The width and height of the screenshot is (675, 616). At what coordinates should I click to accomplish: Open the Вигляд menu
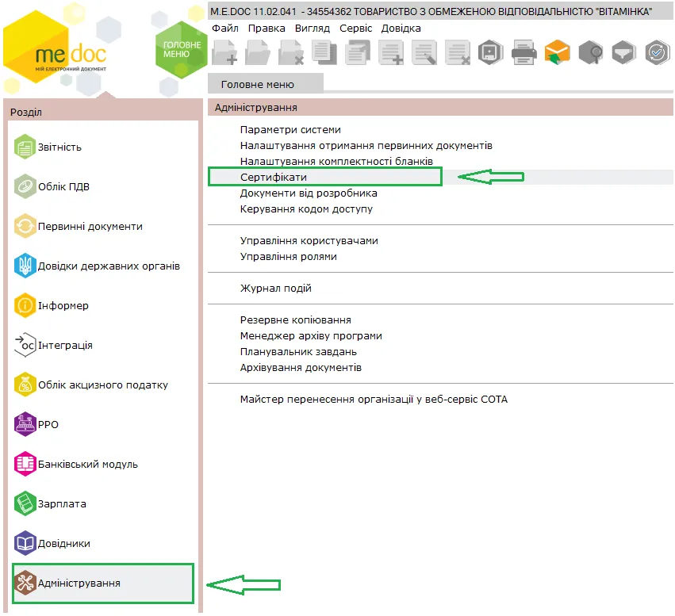(x=312, y=29)
